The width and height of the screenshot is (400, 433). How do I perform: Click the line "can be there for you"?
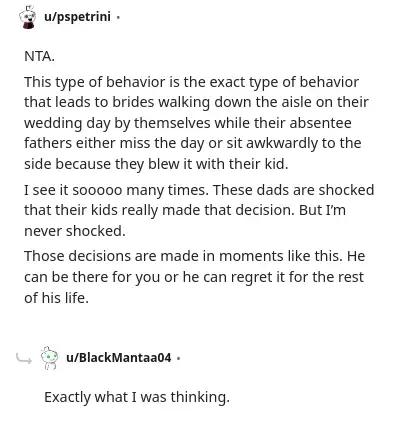[194, 277]
